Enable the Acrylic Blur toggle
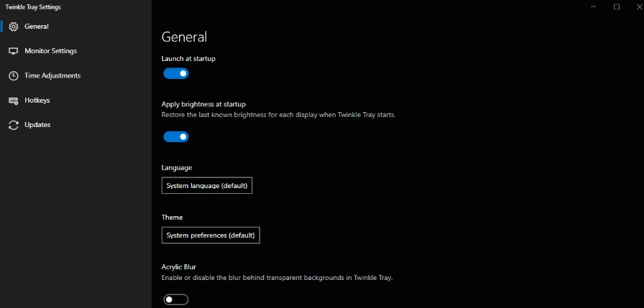The image size is (644, 308). tap(176, 300)
